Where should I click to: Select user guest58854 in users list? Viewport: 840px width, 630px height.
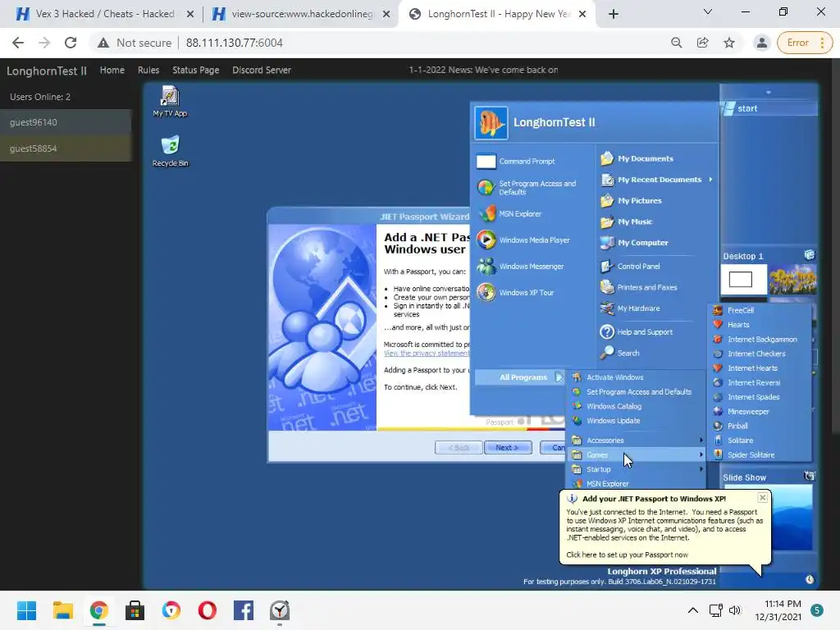pos(66,148)
